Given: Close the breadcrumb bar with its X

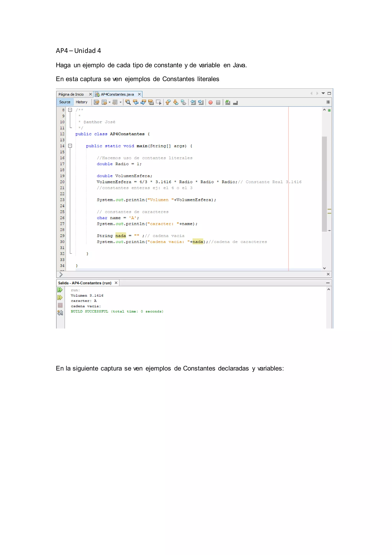Looking at the screenshot, I should pyautogui.click(x=328, y=274).
